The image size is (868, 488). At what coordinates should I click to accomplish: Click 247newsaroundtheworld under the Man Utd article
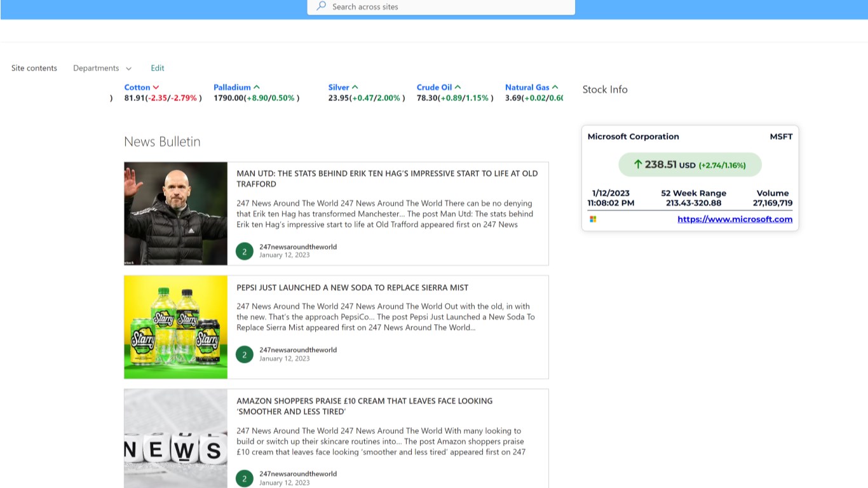(x=298, y=247)
